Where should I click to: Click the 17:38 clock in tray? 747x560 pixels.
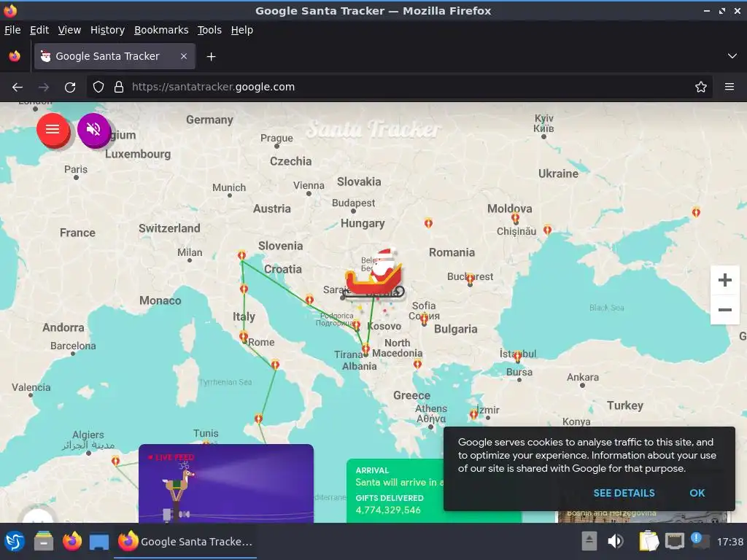(729, 542)
